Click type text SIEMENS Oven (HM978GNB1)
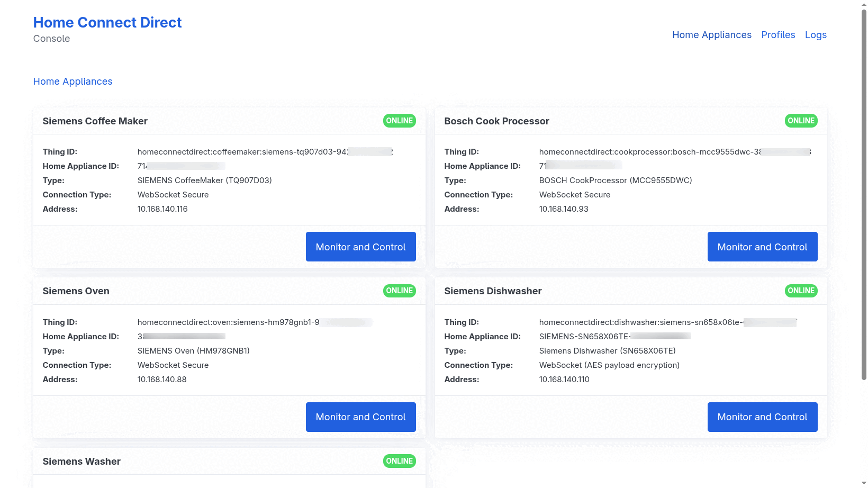The image size is (868, 488). click(x=194, y=351)
